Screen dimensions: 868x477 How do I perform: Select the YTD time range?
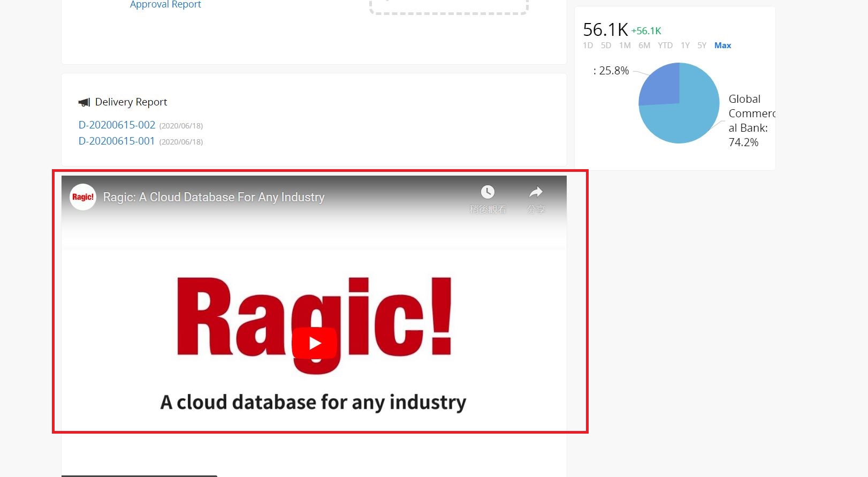[665, 46]
